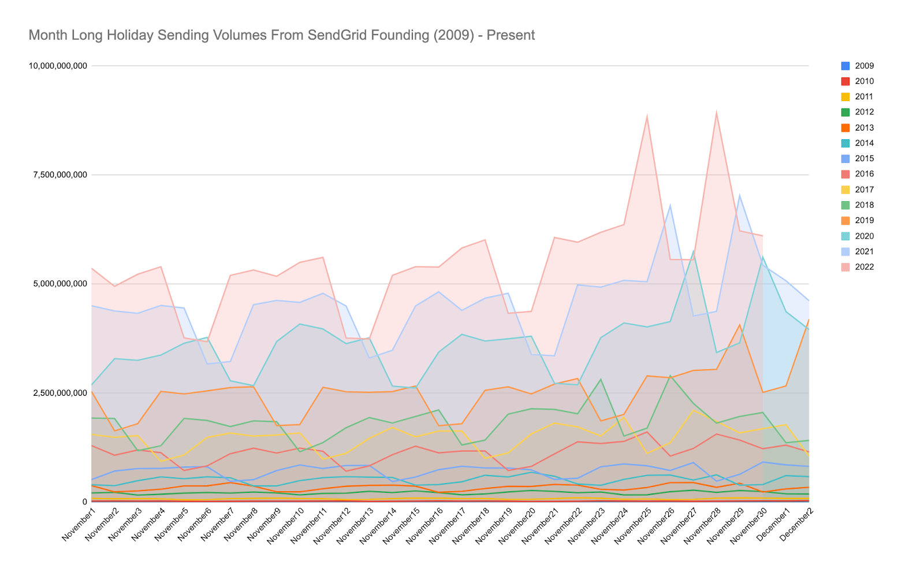Viewport: 924px width, 572px height.
Task: Select the 2009 legend label text
Action: point(865,66)
